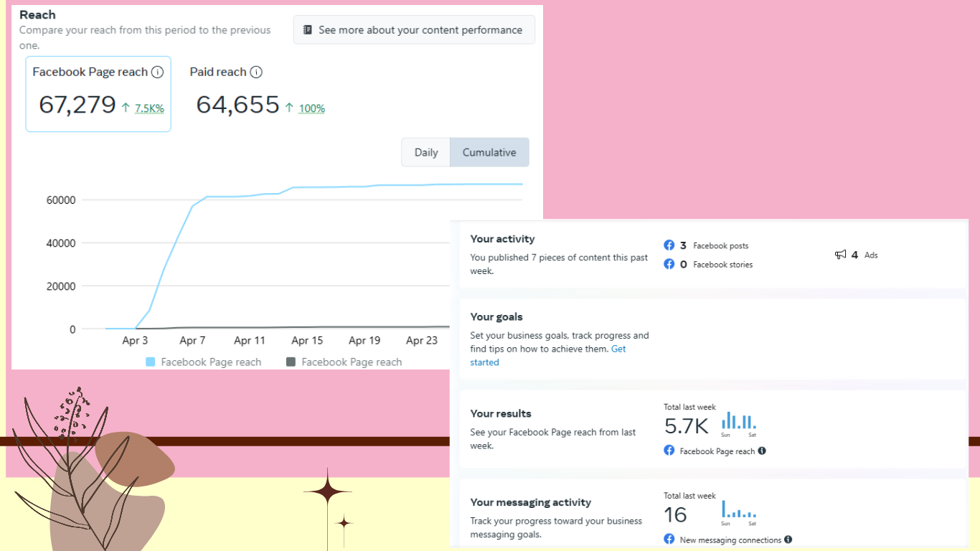Click the 100% paid reach change indicator
The image size is (980, 551).
click(312, 108)
